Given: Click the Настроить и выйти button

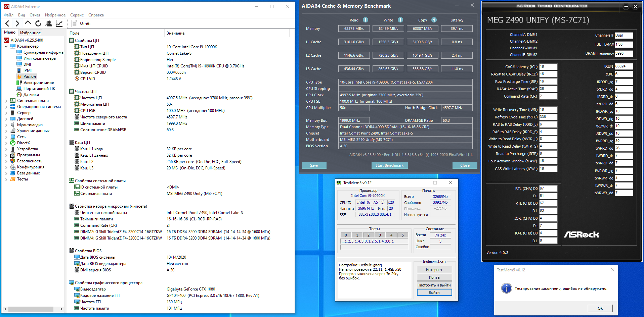Looking at the screenshot, I should click(434, 285).
